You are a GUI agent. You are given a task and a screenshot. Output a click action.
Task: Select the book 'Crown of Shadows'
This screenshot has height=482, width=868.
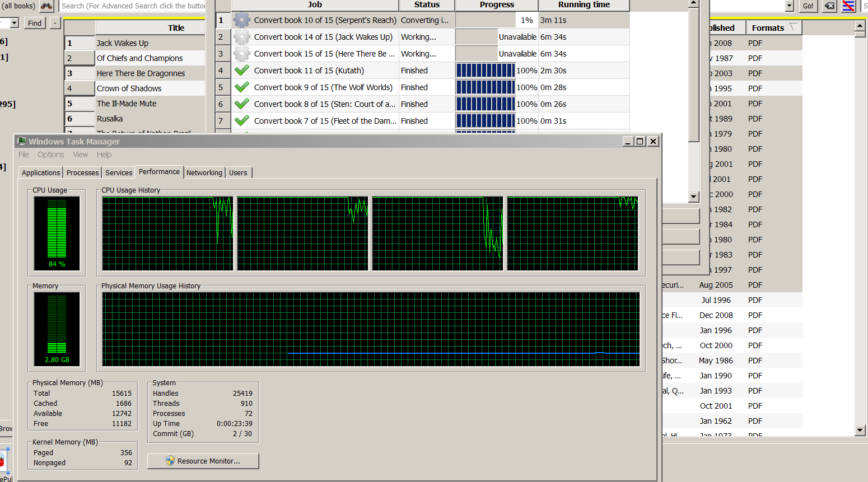coord(129,88)
